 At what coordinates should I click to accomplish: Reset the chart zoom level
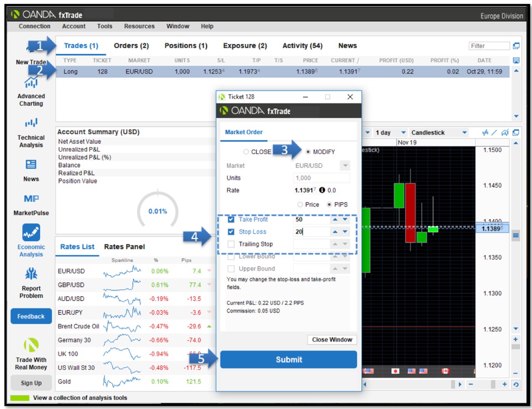516,385
